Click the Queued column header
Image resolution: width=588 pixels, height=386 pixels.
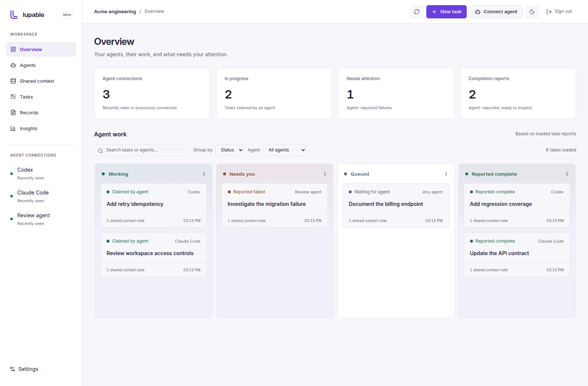tap(396, 174)
